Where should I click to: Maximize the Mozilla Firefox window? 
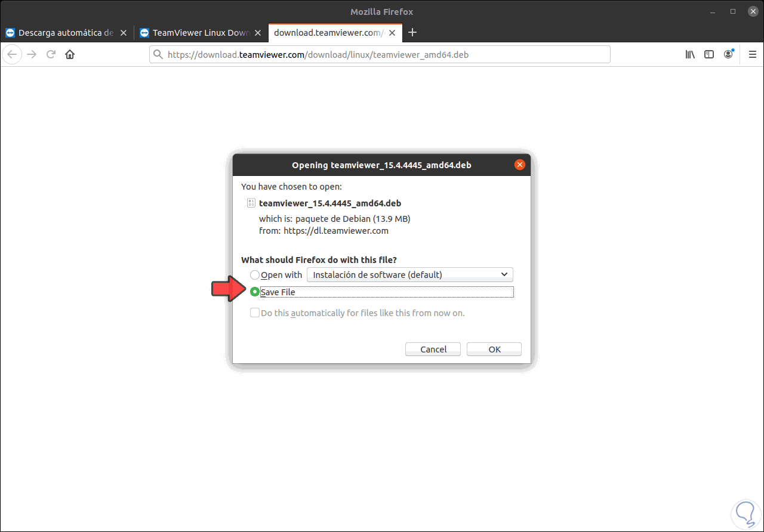(x=733, y=11)
